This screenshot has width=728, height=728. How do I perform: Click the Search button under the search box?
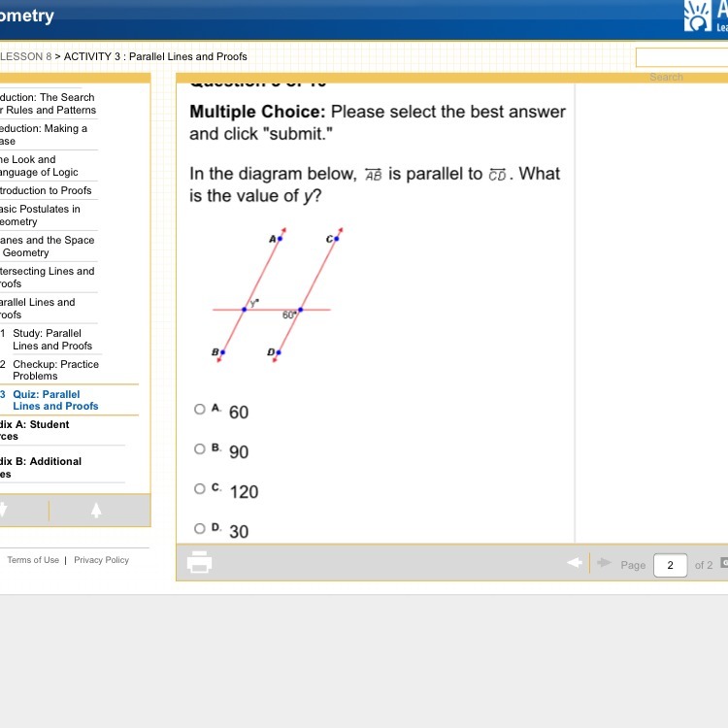pyautogui.click(x=666, y=77)
